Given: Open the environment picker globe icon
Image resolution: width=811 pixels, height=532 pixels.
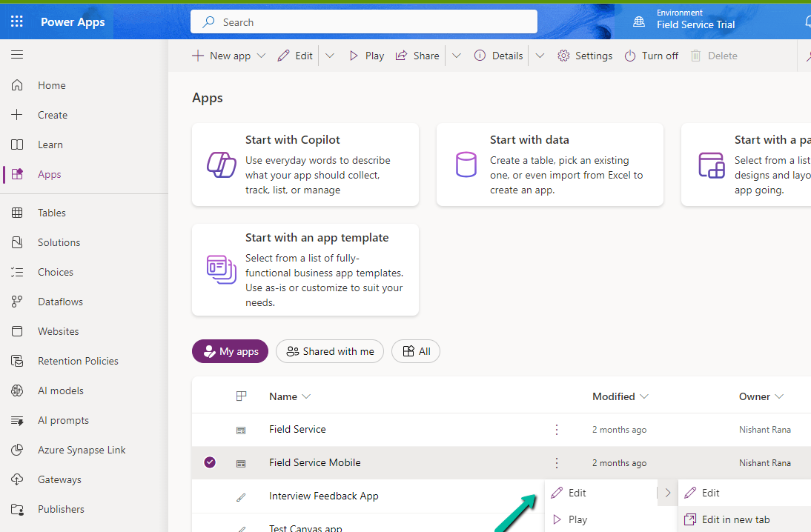Looking at the screenshot, I should [639, 22].
